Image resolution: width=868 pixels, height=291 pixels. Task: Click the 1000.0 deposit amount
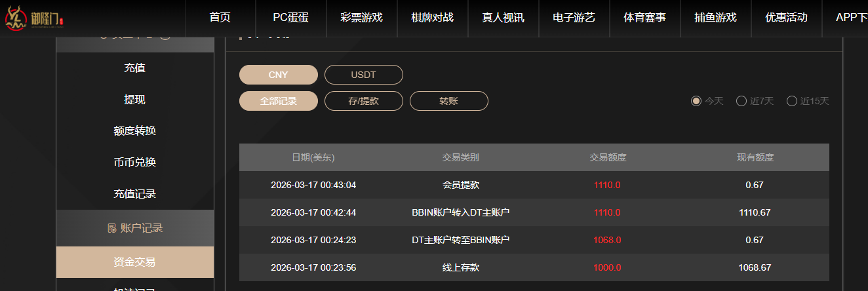coord(607,267)
